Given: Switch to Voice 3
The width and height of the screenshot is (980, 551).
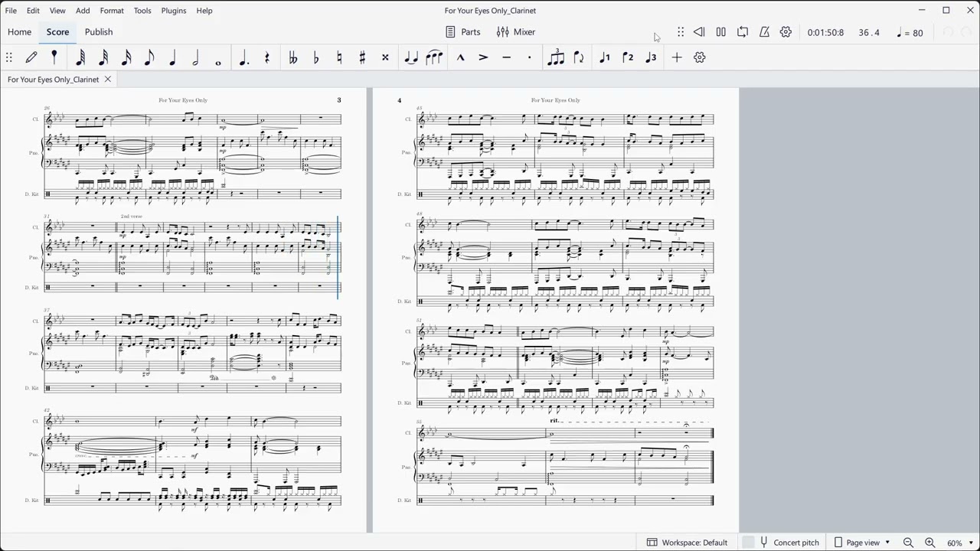Looking at the screenshot, I should coord(651,57).
